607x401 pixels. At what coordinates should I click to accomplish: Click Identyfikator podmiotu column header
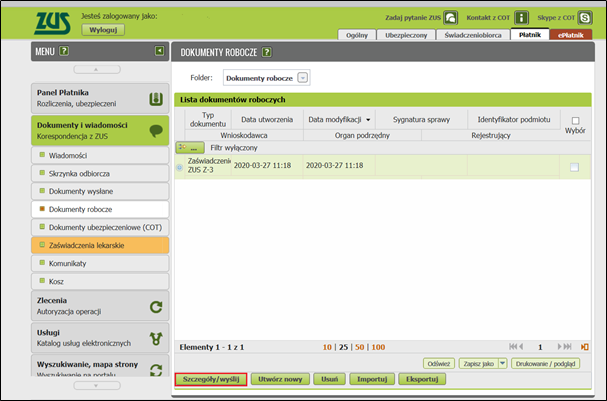point(514,119)
